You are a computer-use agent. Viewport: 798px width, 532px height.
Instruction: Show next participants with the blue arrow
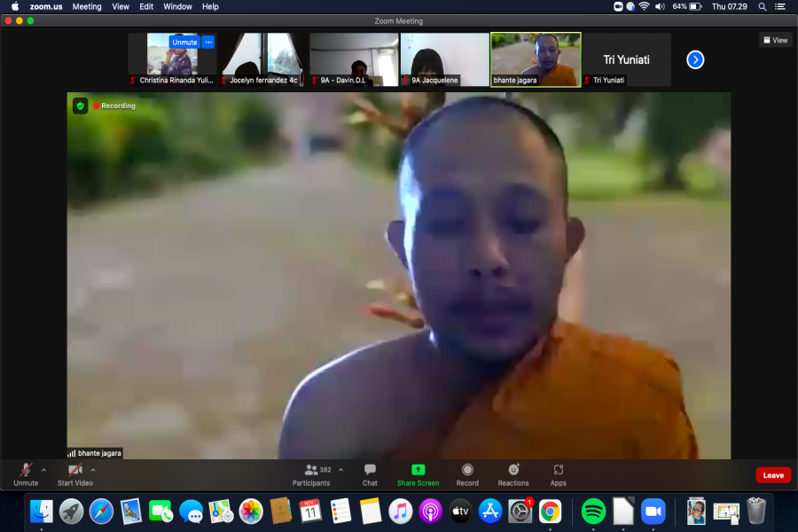pos(695,59)
